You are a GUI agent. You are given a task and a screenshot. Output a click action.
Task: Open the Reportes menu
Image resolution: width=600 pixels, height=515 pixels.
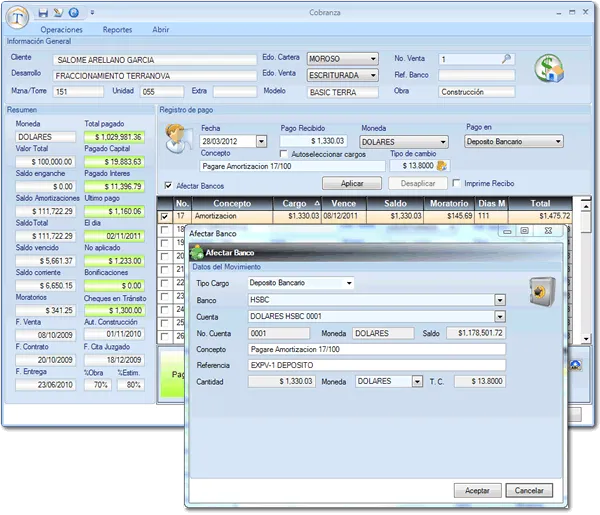[x=117, y=29]
